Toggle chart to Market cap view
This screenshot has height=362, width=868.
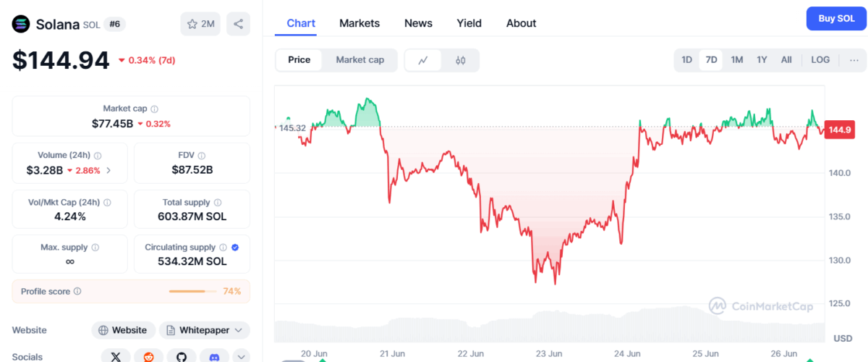tap(359, 60)
